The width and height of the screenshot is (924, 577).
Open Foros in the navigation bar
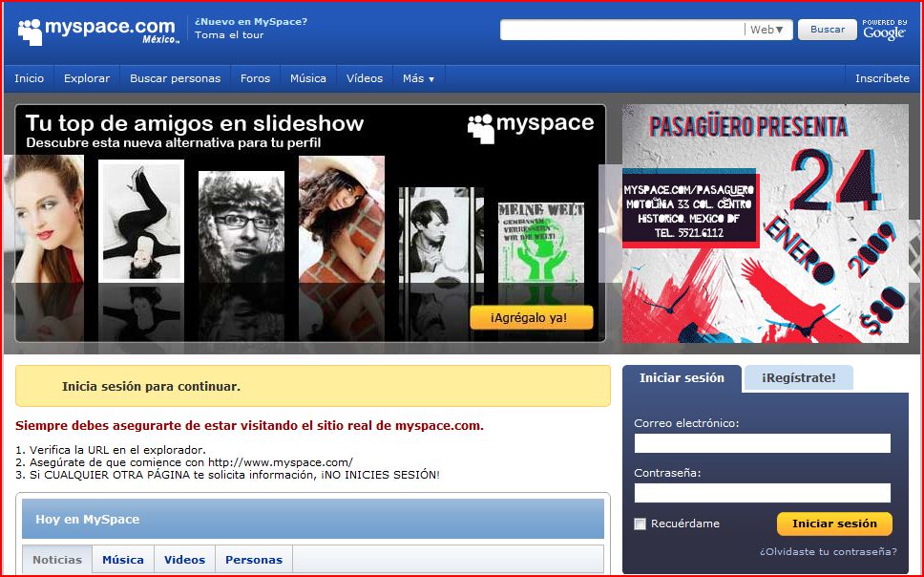click(255, 78)
